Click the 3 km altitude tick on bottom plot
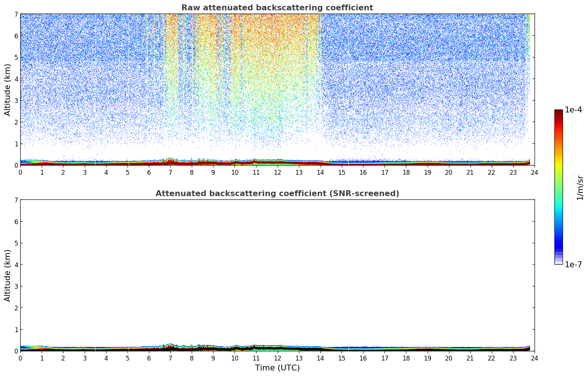 point(16,286)
